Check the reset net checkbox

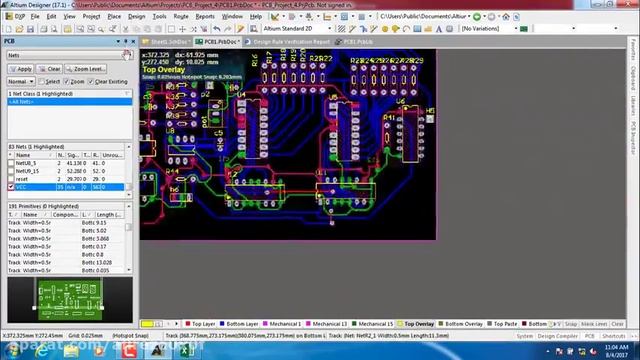tap(11, 179)
